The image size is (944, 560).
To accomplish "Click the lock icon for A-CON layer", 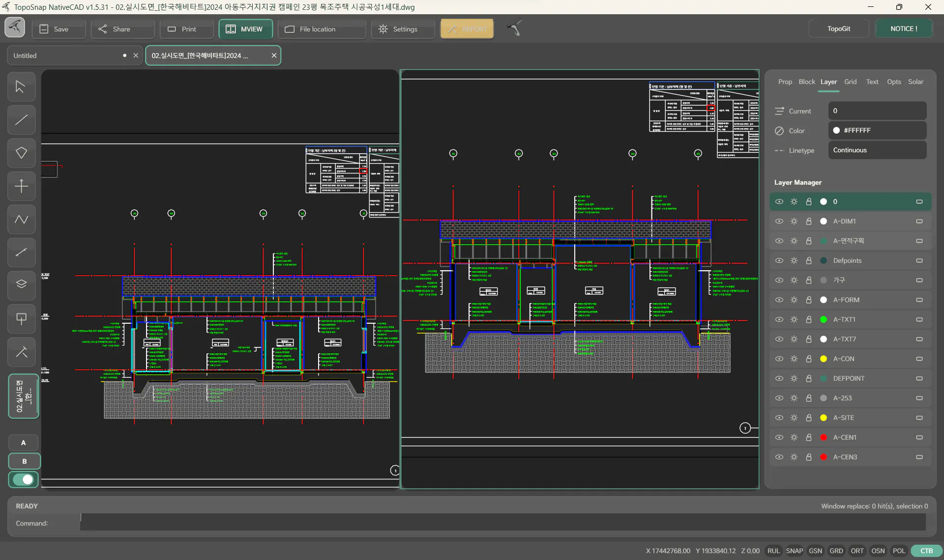I will click(809, 359).
